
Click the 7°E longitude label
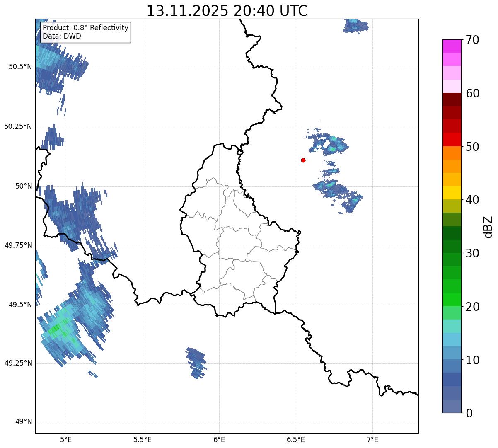[372, 439]
